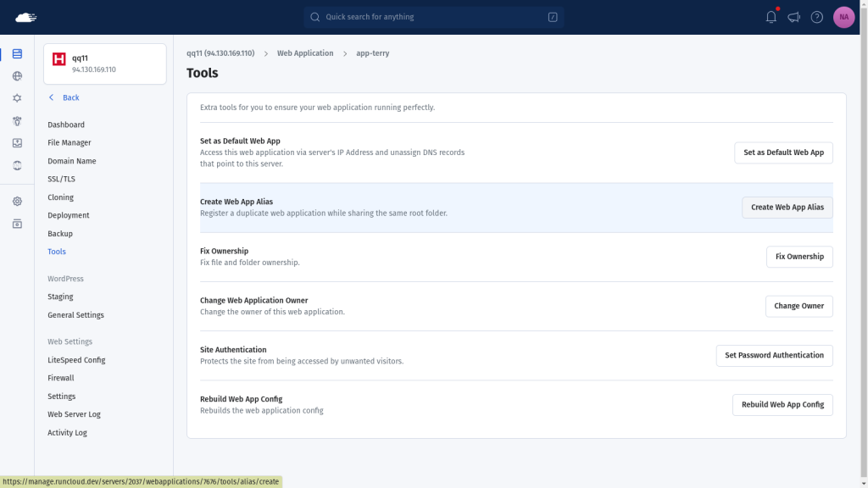Click the announcements megaphone icon

click(793, 17)
